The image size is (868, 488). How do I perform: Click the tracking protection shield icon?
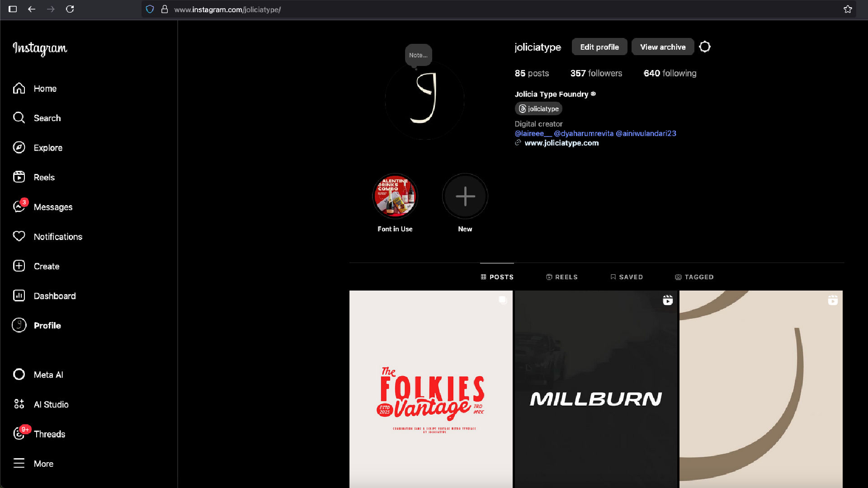150,9
